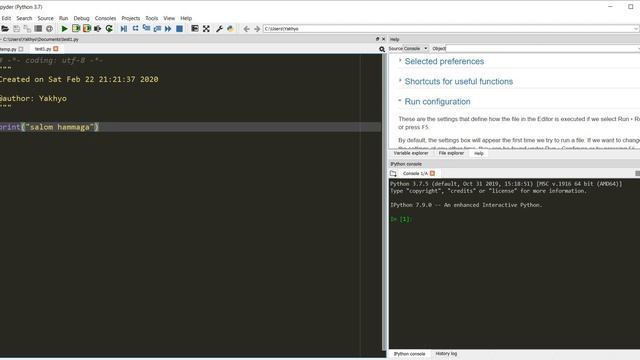
Task: Open the Edit menu
Action: (x=6, y=18)
